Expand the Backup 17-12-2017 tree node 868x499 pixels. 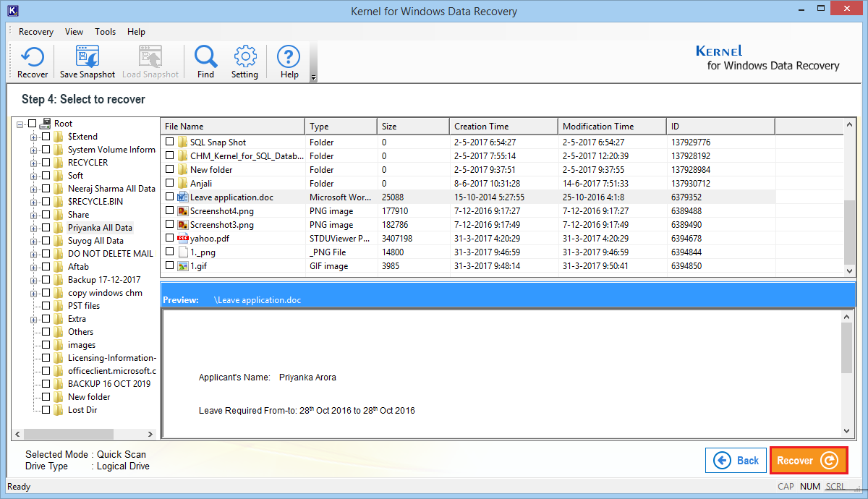click(x=33, y=280)
